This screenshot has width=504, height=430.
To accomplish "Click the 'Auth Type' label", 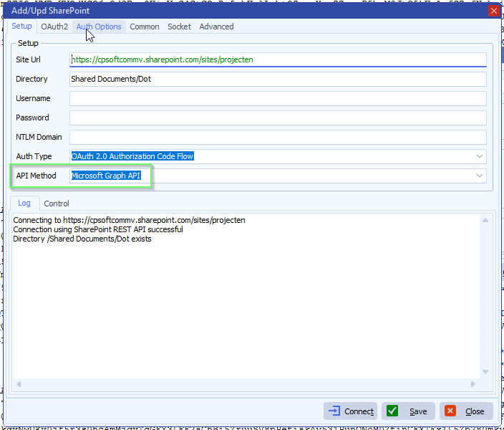I will [x=34, y=156].
